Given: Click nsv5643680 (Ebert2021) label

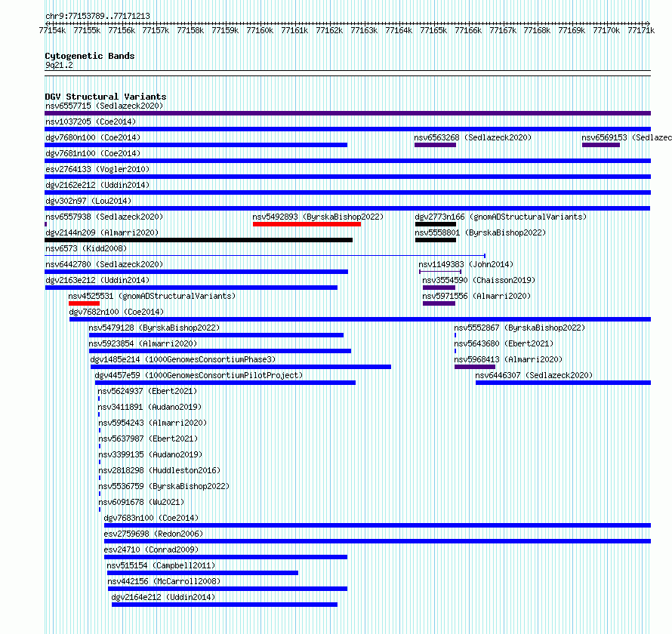Looking at the screenshot, I should click(504, 343).
